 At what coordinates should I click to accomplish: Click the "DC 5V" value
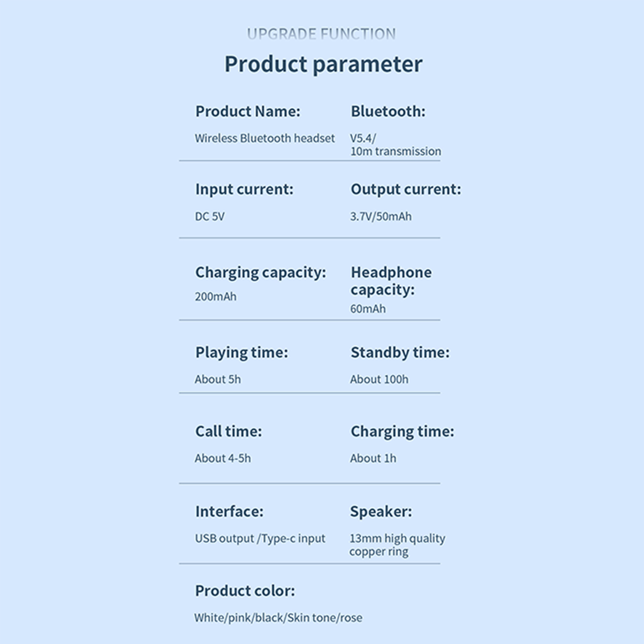point(210,217)
